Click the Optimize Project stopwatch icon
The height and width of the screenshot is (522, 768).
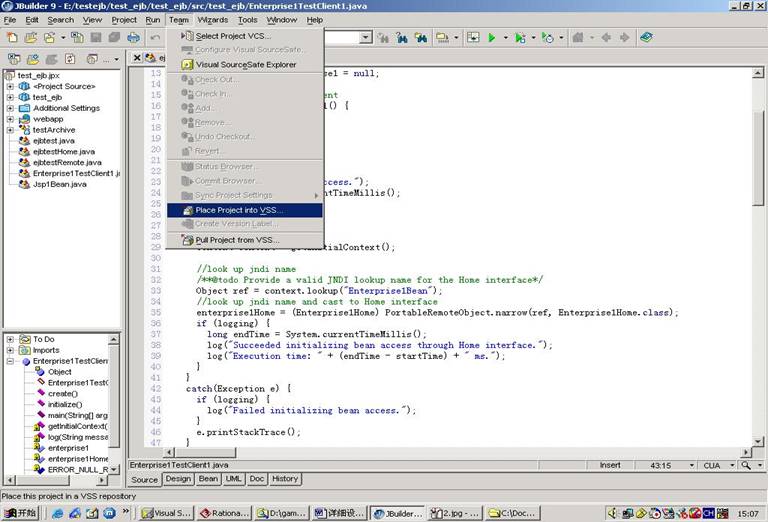coord(548,37)
